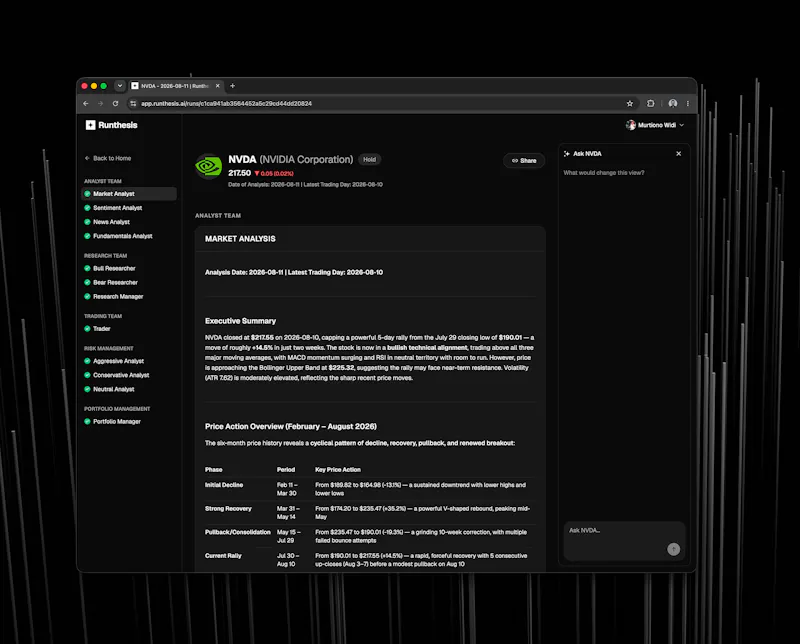The height and width of the screenshot is (644, 800).
Task: Bookmark page with star icon
Action: pyautogui.click(x=630, y=104)
